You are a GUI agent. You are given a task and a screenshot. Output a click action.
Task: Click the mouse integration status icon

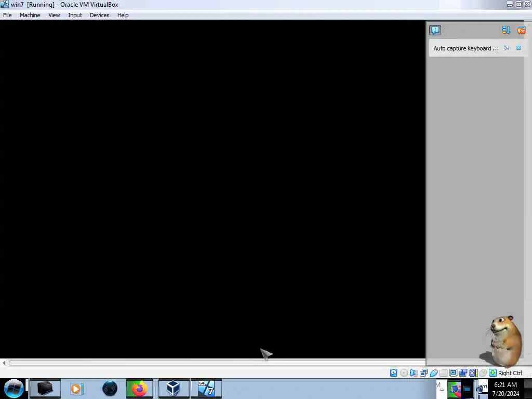(x=483, y=373)
